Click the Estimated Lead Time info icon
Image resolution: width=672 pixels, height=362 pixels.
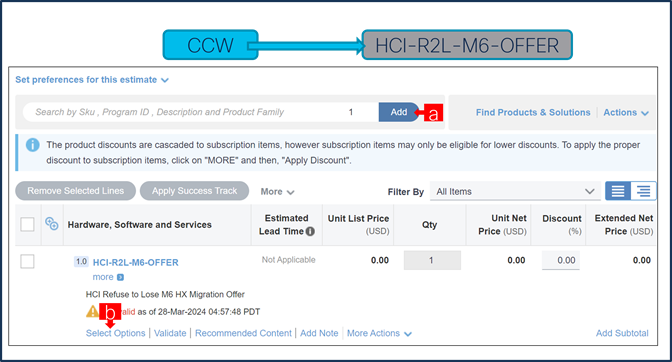(310, 231)
